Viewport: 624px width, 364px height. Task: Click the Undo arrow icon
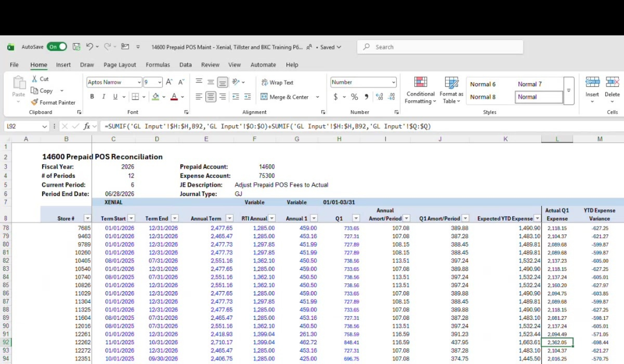click(x=89, y=47)
